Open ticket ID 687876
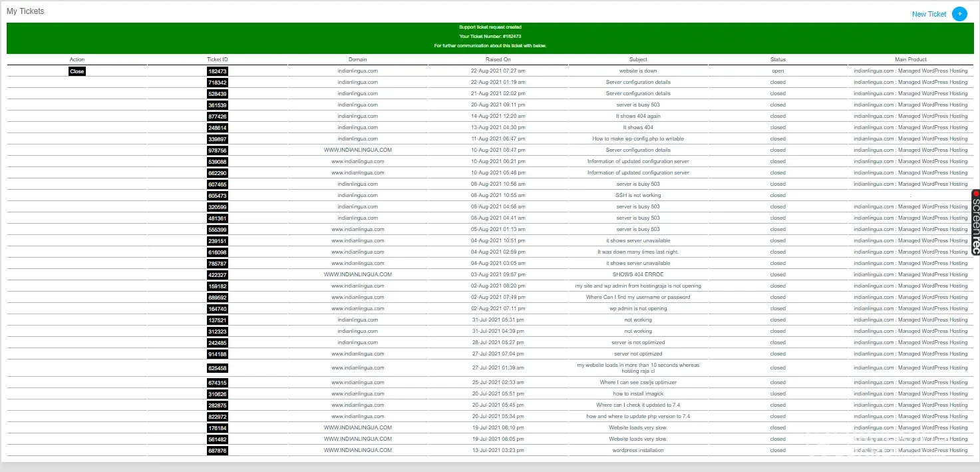Image resolution: width=980 pixels, height=472 pixels. click(218, 451)
